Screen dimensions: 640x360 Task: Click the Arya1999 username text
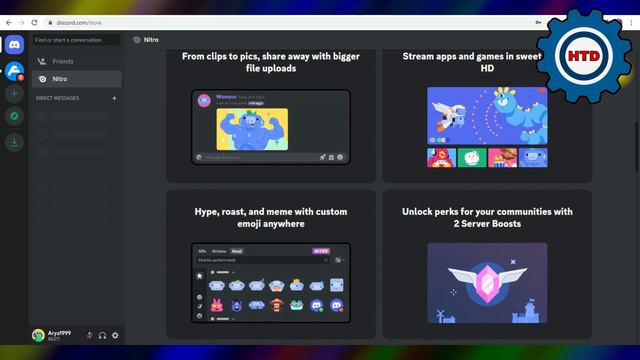tap(59, 333)
